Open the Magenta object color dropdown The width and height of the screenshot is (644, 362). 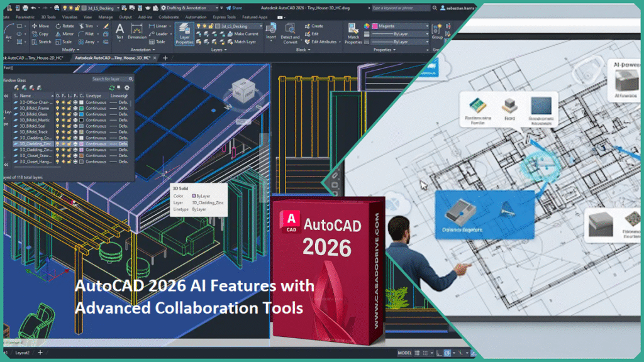coord(401,26)
